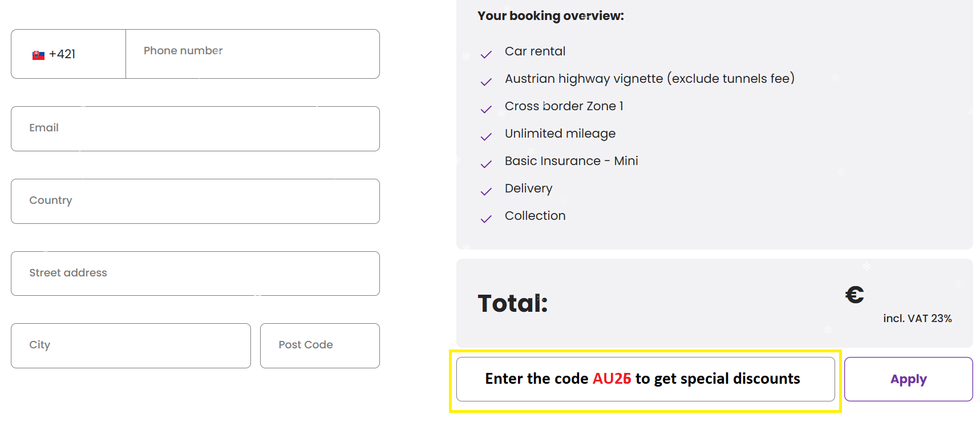Click the incl. VAT 23% text

(917, 319)
